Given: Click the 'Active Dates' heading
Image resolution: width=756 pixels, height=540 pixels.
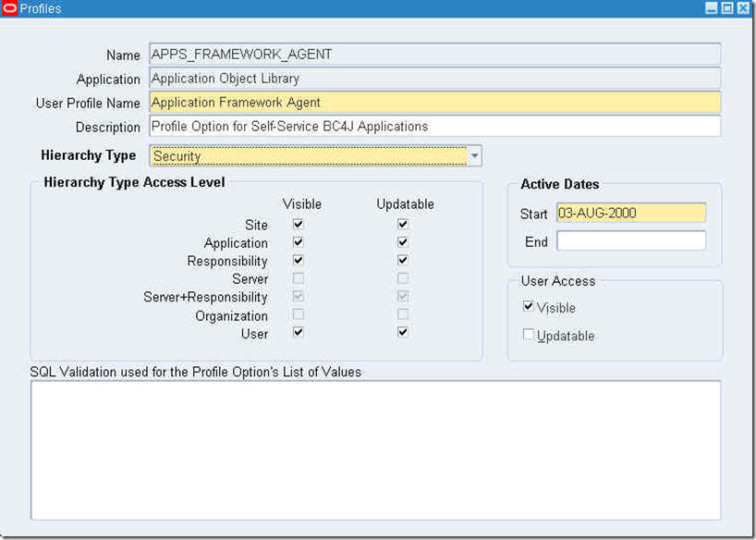Looking at the screenshot, I should pos(560,184).
